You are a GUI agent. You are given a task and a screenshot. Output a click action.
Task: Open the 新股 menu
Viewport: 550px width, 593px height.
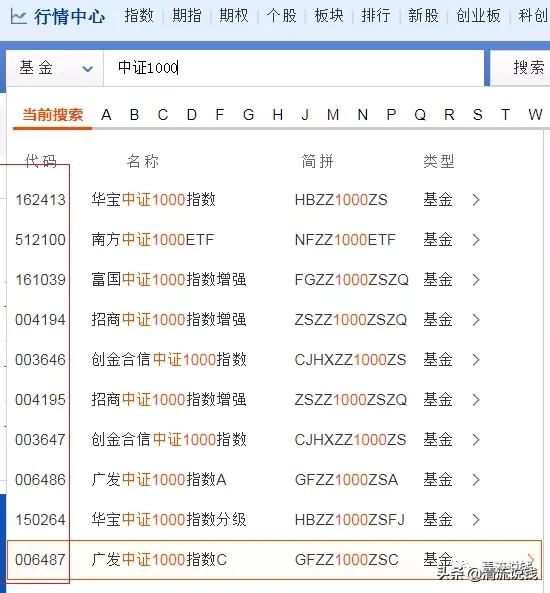point(423,16)
